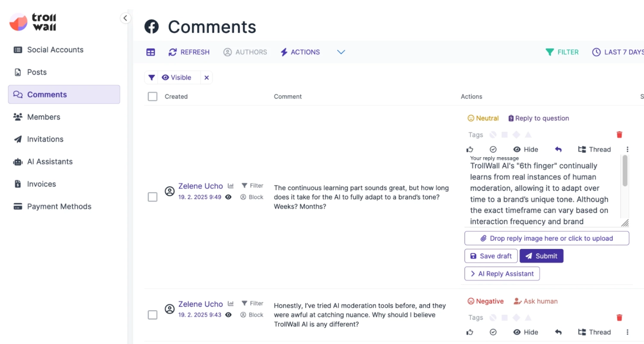Image resolution: width=644 pixels, height=344 pixels.
Task: Tick the select-all checkbox in table header
Action: 153,96
